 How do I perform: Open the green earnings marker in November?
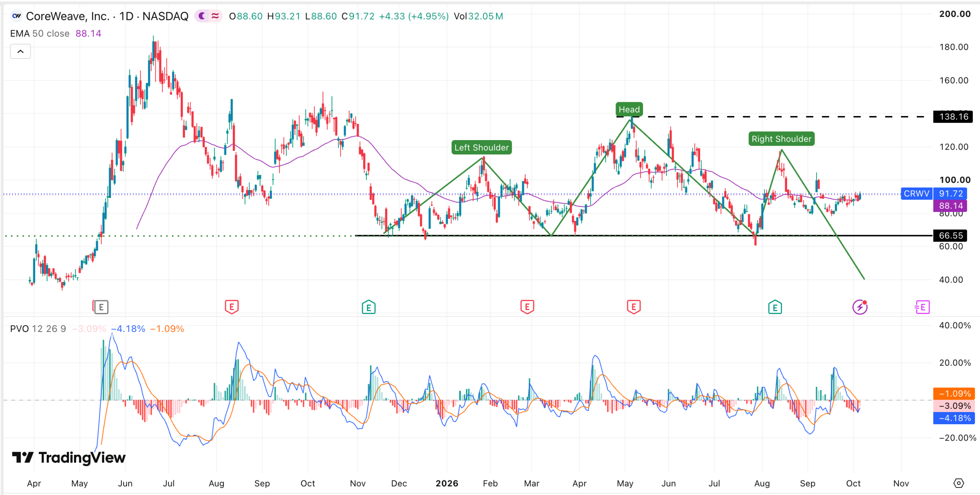click(369, 307)
